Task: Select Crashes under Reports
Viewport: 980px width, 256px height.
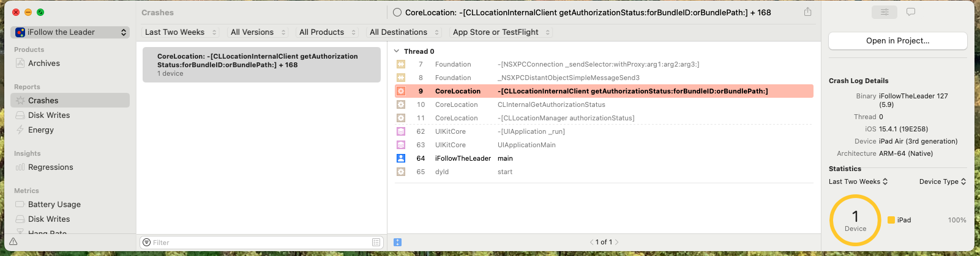Action: click(70, 100)
